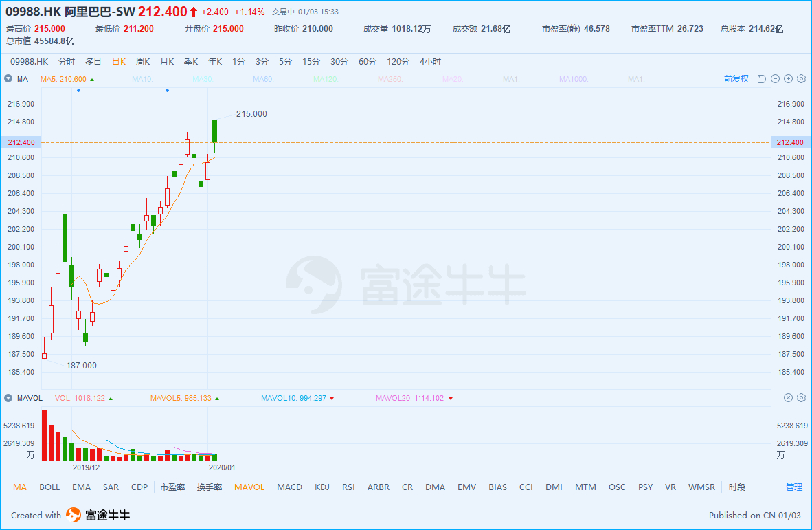812x530 pixels.
Task: Open the 管理 indicator management link
Action: (794, 487)
